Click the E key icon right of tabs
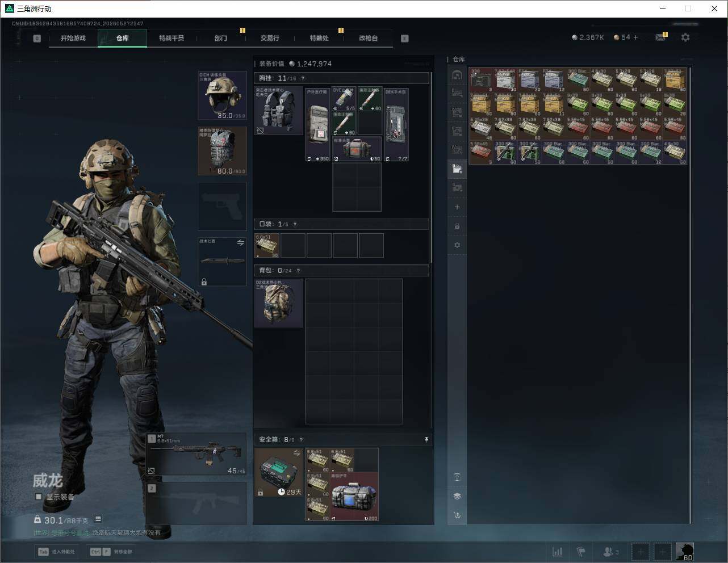 pos(404,39)
